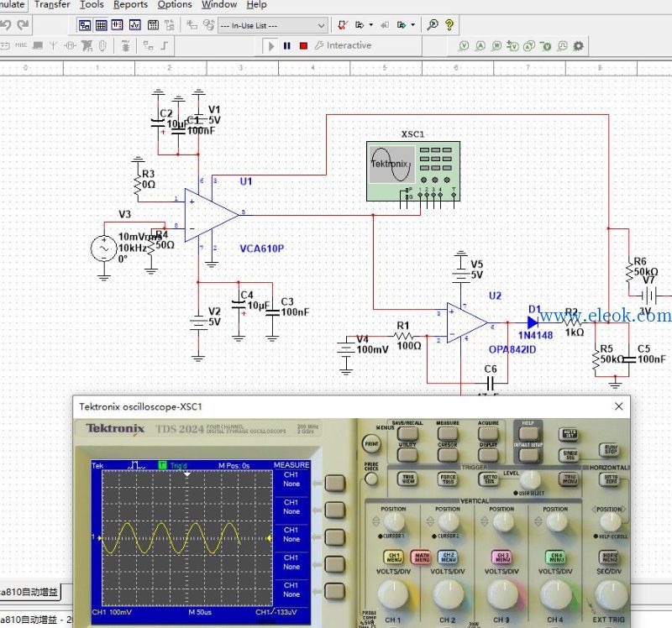Toggle the CH2 MENU button on oscilloscope
The height and width of the screenshot is (628, 672).
tap(449, 557)
